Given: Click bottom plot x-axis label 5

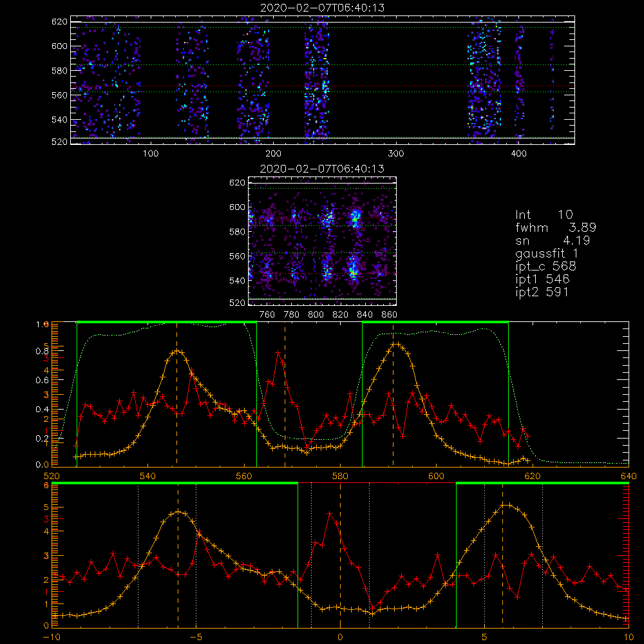Looking at the screenshot, I should 484,637.
